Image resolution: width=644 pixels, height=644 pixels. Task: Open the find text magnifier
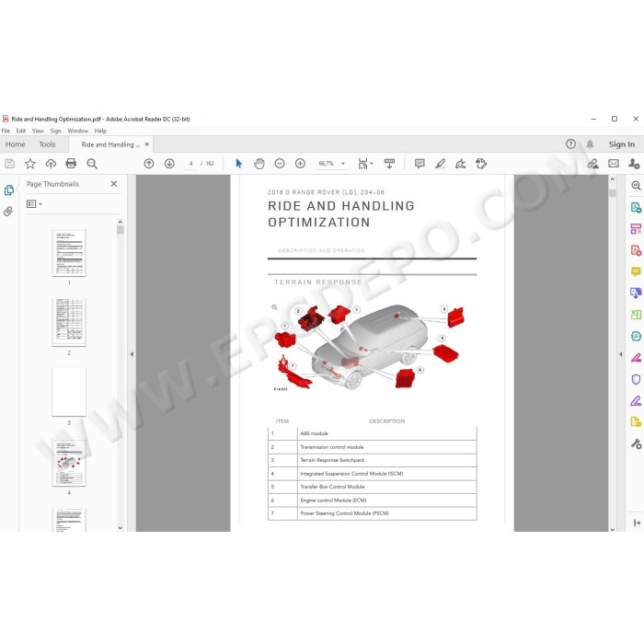tap(92, 164)
